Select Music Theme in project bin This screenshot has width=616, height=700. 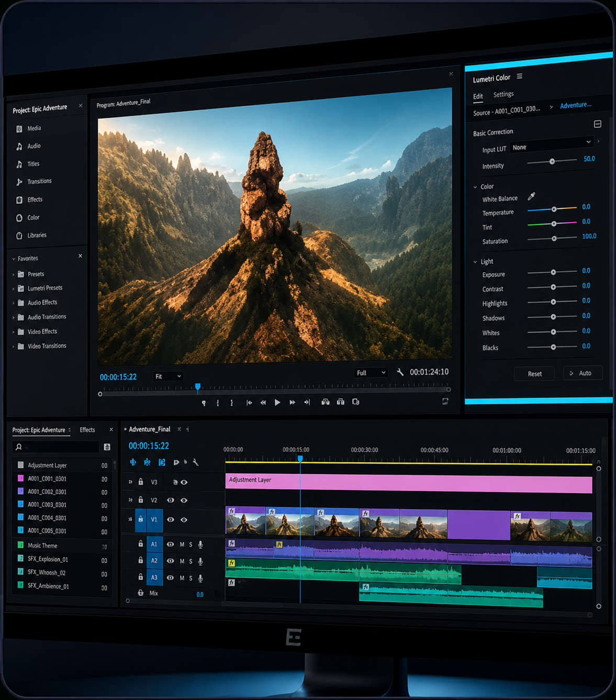(42, 546)
